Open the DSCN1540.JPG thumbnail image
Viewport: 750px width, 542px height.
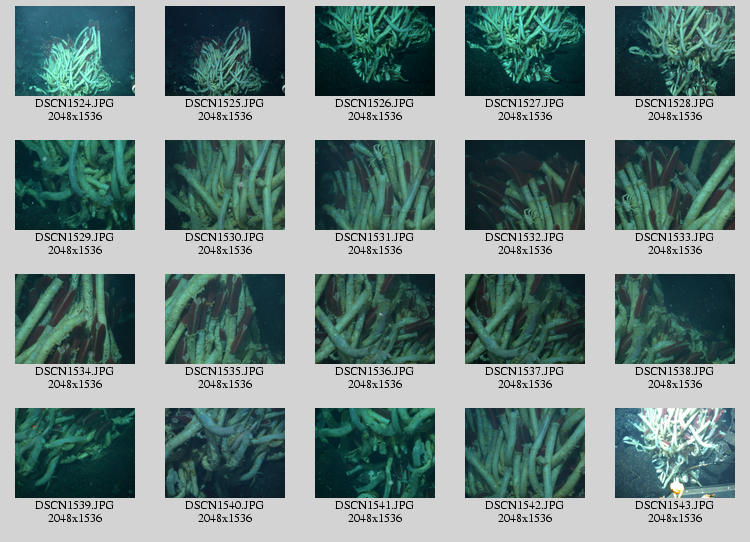point(225,453)
